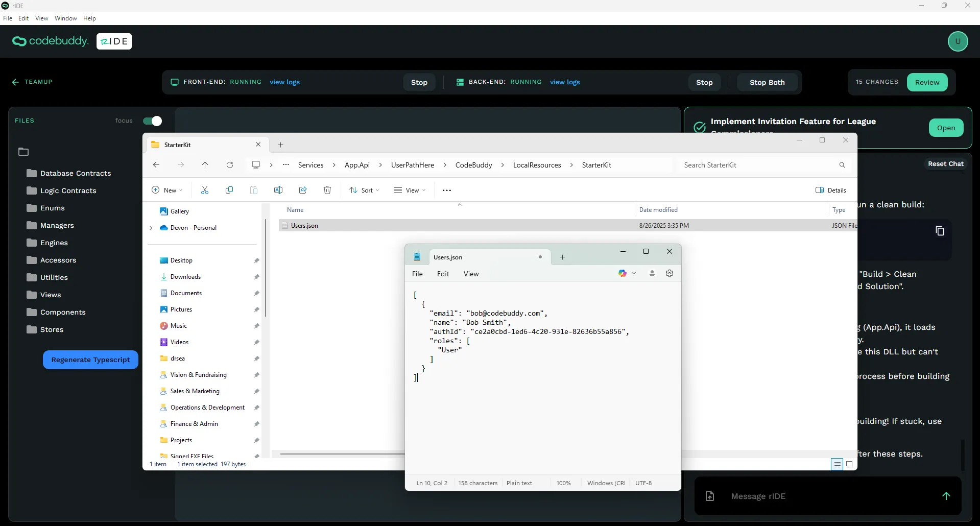This screenshot has width=980, height=526.
Task: Toggle the focus switch in Files panel
Action: 152,121
